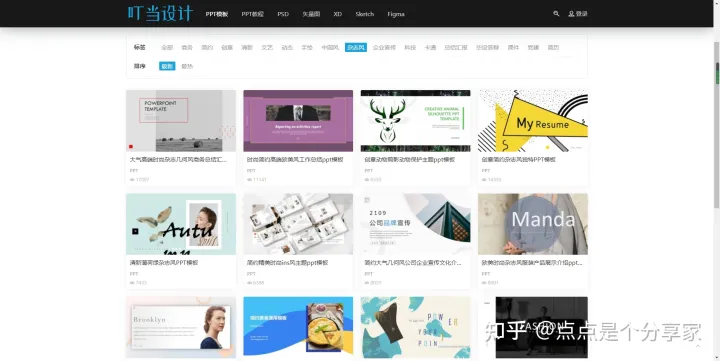Open title 大气高端时尚杂志几何风商务总结汇…

point(179,160)
